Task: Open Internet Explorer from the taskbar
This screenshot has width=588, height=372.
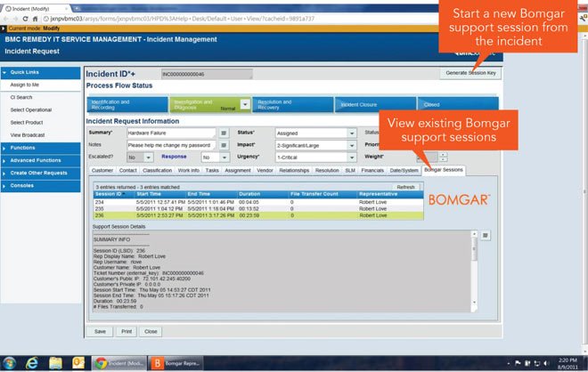Action: point(33,362)
